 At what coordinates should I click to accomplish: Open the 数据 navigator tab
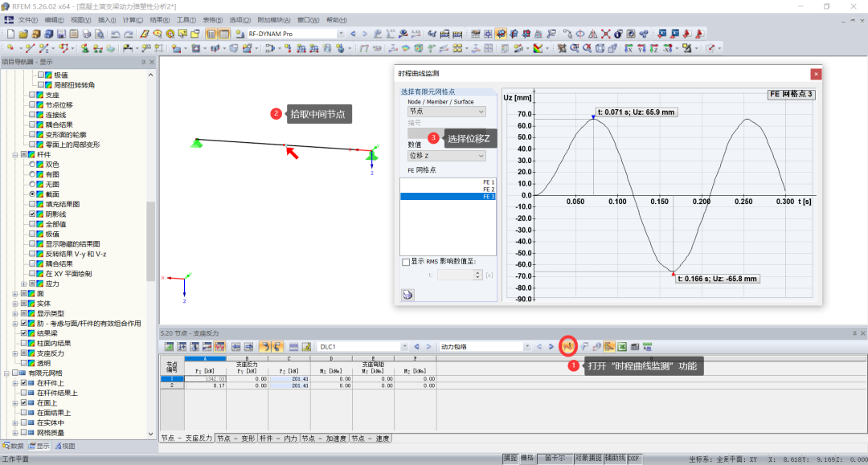tap(14, 447)
